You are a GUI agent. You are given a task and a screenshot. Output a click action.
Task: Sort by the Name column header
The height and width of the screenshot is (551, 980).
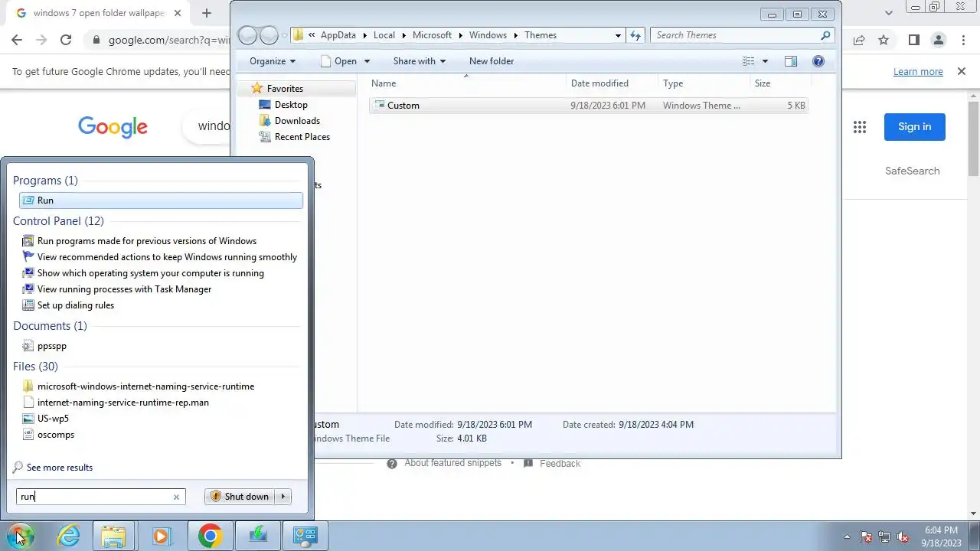tap(467, 83)
